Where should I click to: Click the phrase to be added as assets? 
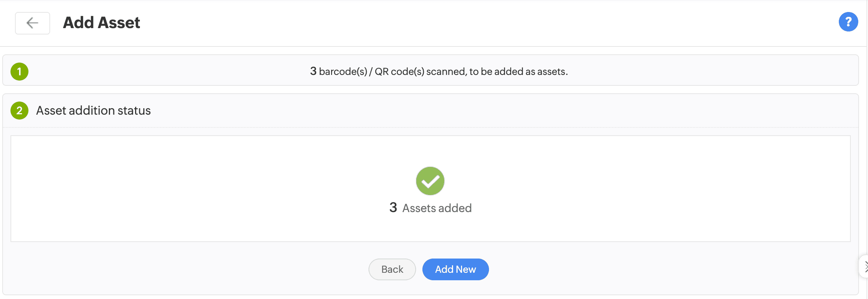coord(519,72)
